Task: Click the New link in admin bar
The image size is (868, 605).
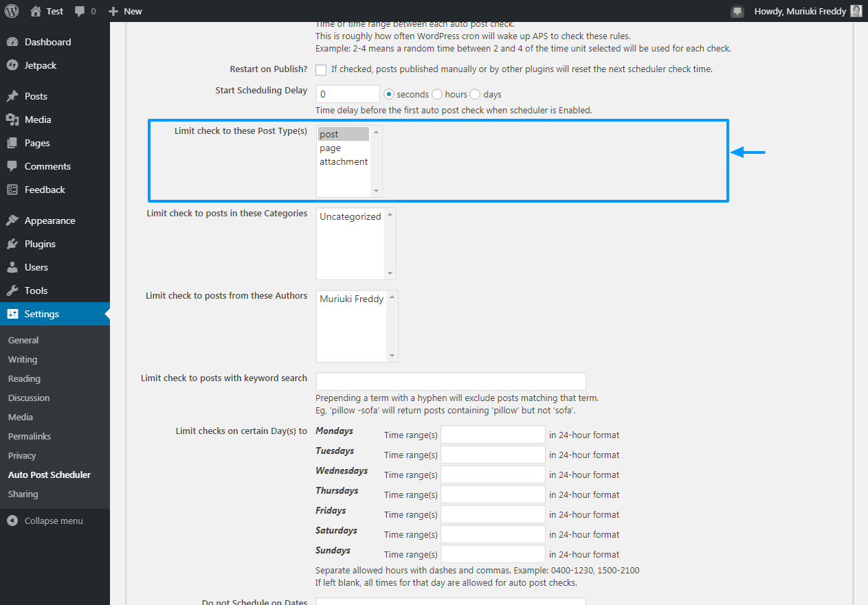Action: tap(133, 11)
